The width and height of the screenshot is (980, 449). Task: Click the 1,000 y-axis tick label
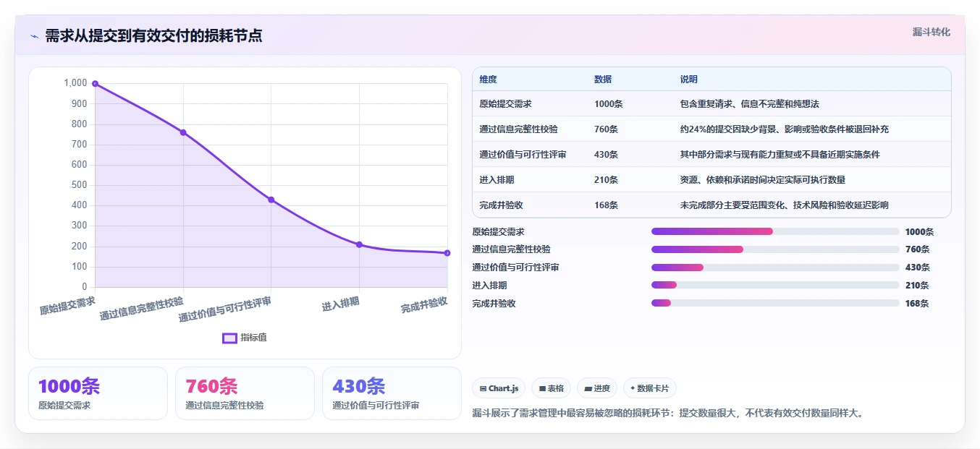pyautogui.click(x=75, y=83)
